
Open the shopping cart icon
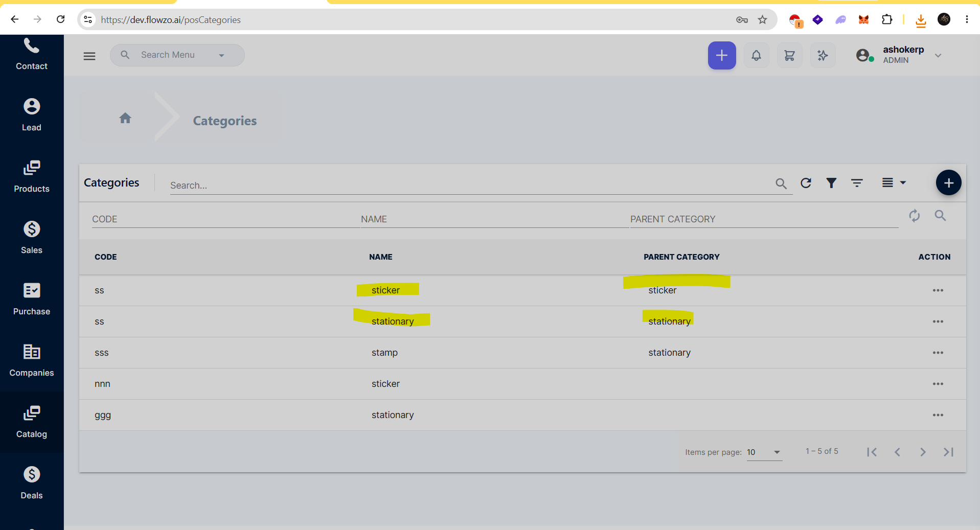pos(789,55)
